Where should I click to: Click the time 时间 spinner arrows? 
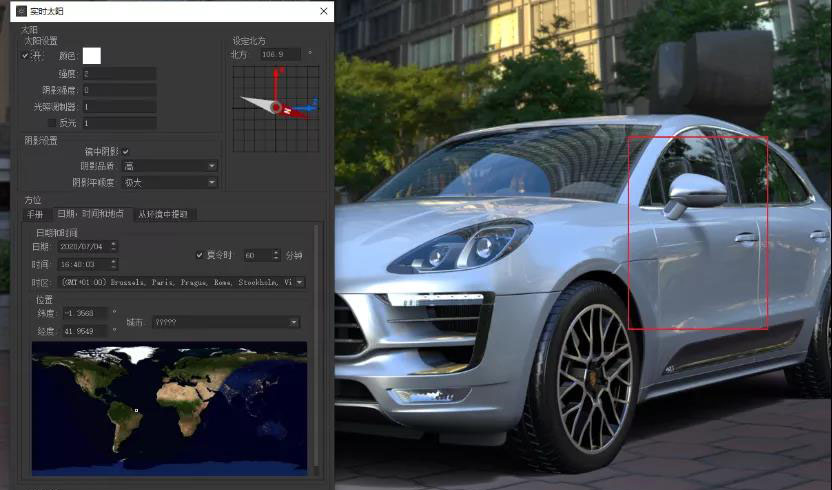click(113, 264)
